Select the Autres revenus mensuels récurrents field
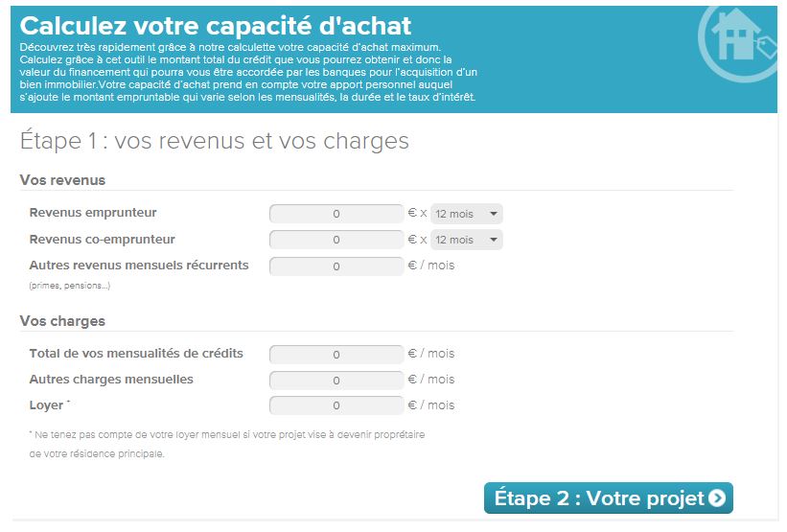The image size is (787, 532). tap(336, 266)
